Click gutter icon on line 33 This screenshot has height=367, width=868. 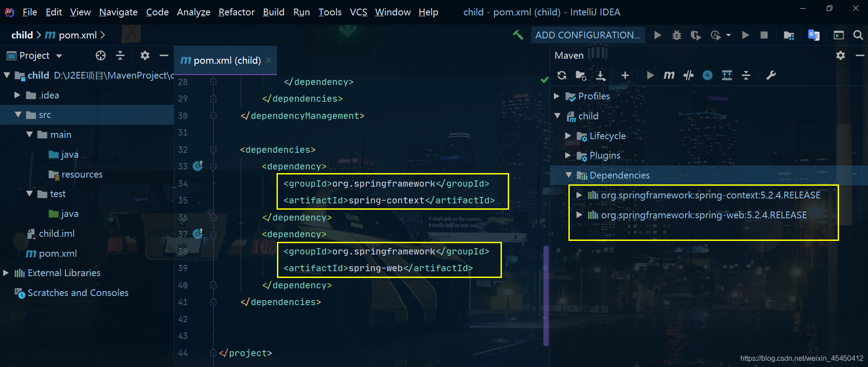click(x=198, y=166)
